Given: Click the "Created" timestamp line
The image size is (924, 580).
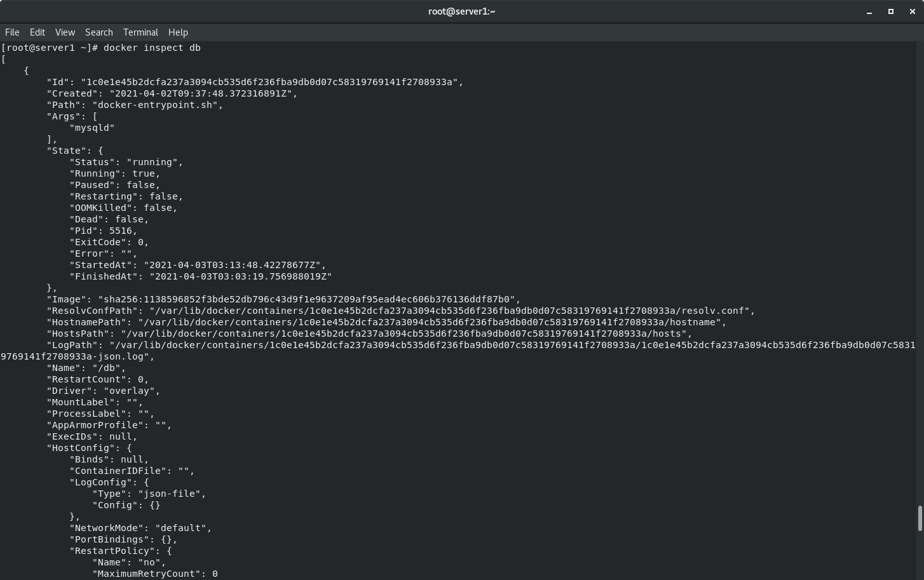Looking at the screenshot, I should pyautogui.click(x=172, y=93).
